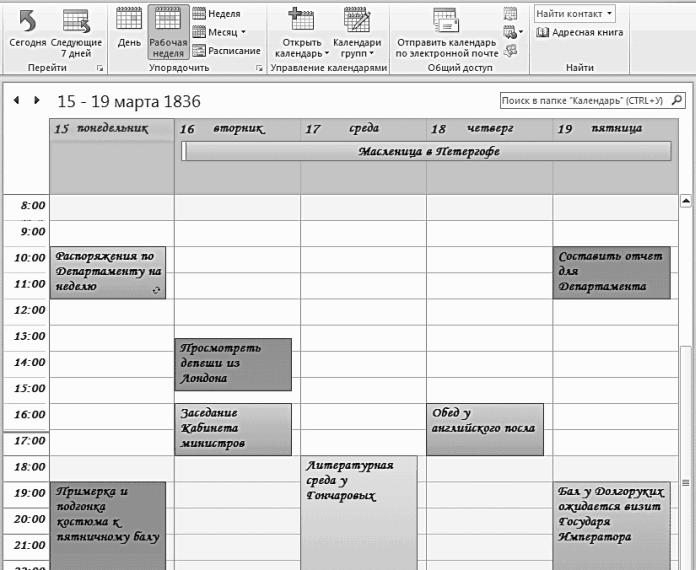Switch to Неделя view
The image size is (696, 570).
point(217,14)
